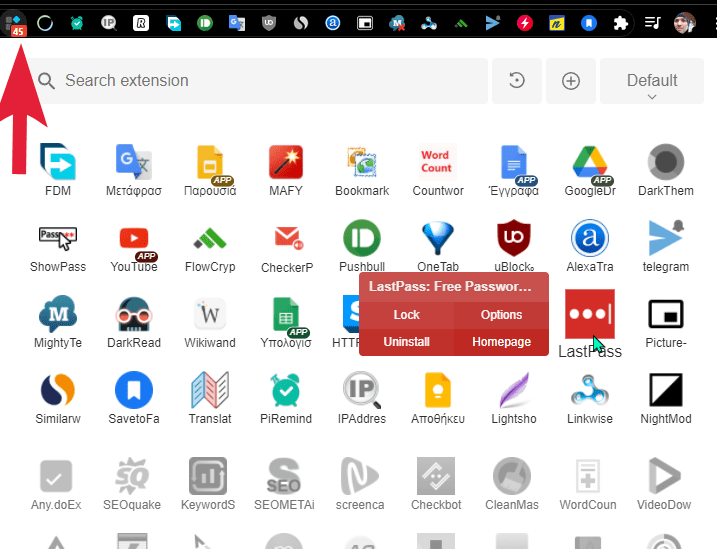Enable the disabled SEOquake extension
Viewport: 717px width, 549px height.
pyautogui.click(x=132, y=475)
